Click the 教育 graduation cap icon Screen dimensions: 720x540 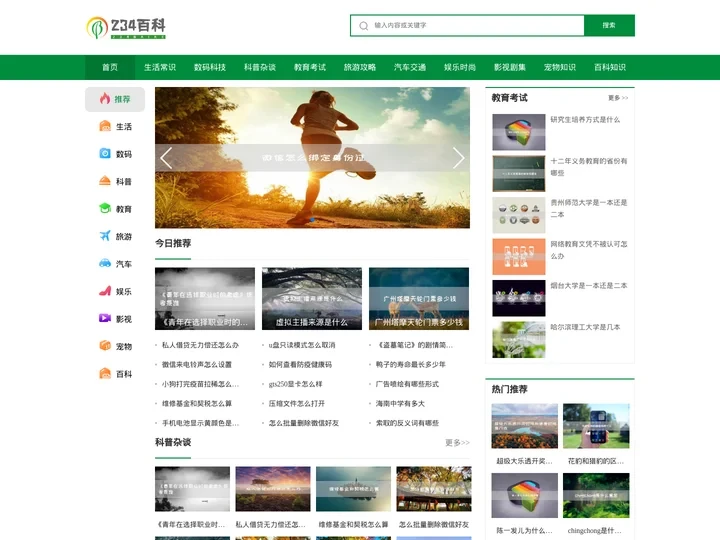[x=105, y=208]
